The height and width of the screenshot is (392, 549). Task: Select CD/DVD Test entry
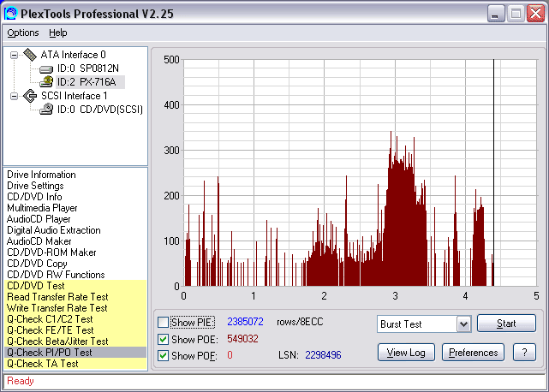coord(75,286)
